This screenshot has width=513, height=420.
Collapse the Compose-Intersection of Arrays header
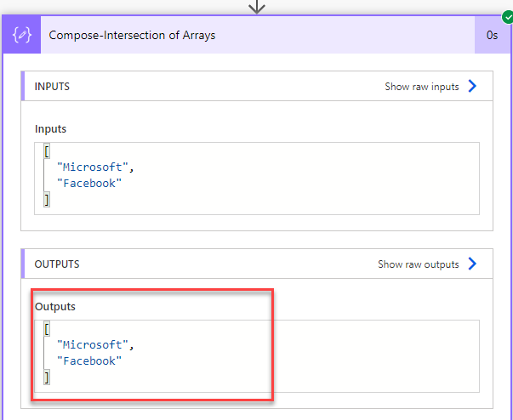pos(258,35)
